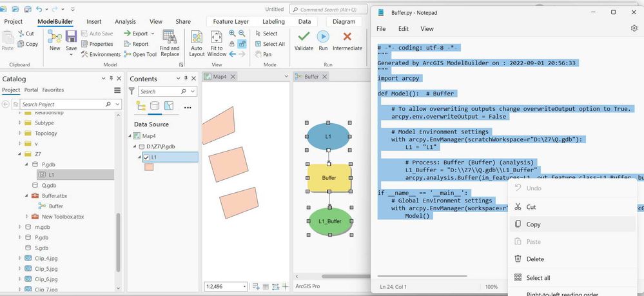Image resolution: width=644 pixels, height=296 pixels.
Task: Click the zoom in magnifier icon
Action: coord(232,34)
